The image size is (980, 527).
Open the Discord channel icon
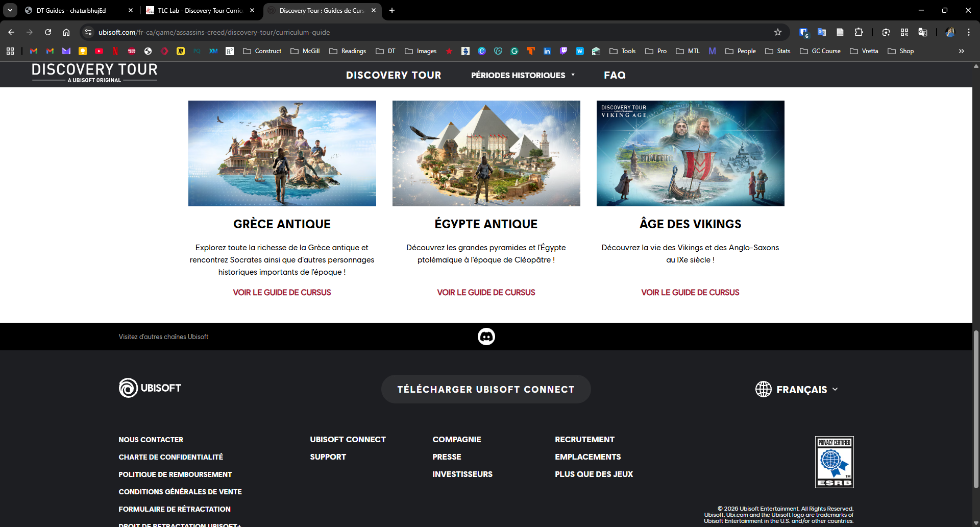click(486, 337)
